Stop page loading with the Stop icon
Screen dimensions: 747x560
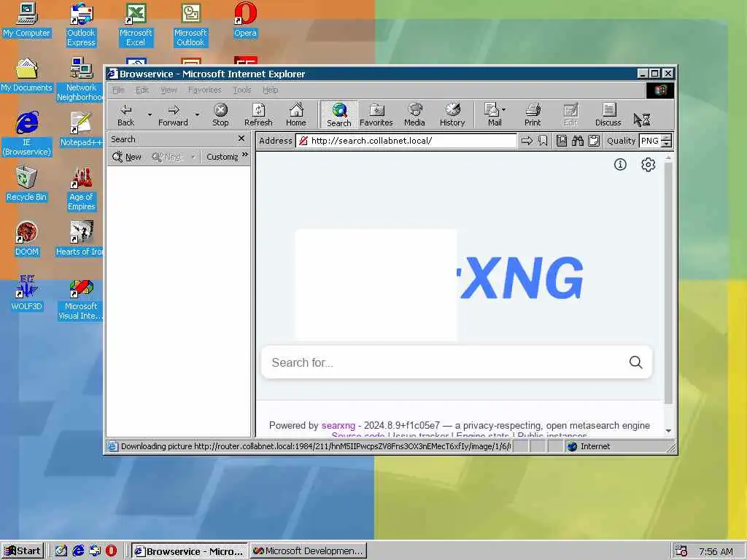(220, 114)
